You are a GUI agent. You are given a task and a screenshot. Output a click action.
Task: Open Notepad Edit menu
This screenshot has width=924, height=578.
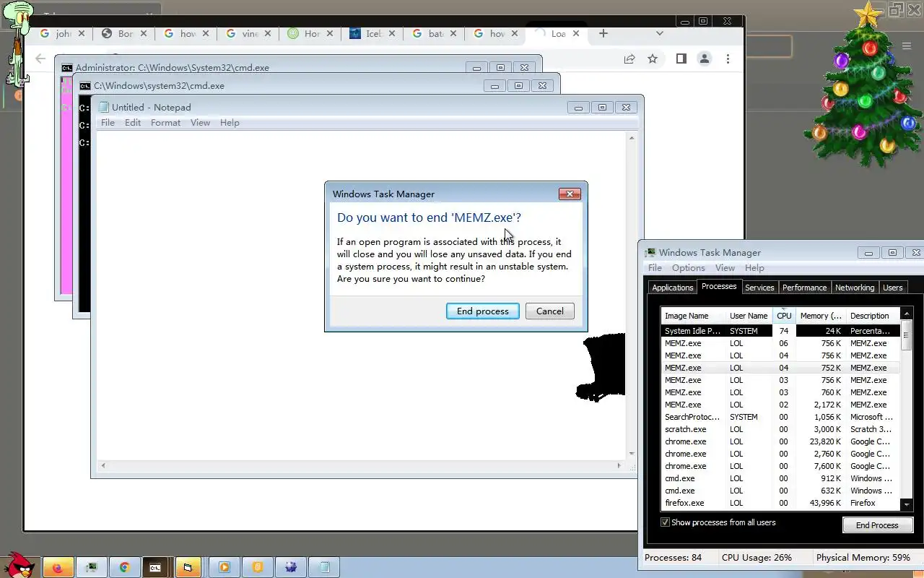coord(133,123)
